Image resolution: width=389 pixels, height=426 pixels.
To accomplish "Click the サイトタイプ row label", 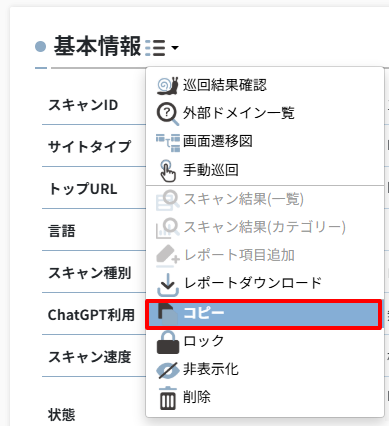I will pos(89,147).
